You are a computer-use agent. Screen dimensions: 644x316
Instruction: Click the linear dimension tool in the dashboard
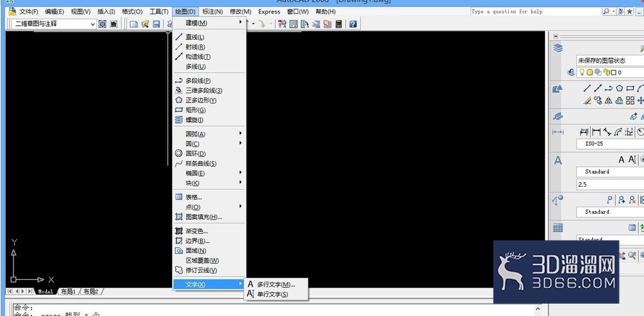[596, 132]
